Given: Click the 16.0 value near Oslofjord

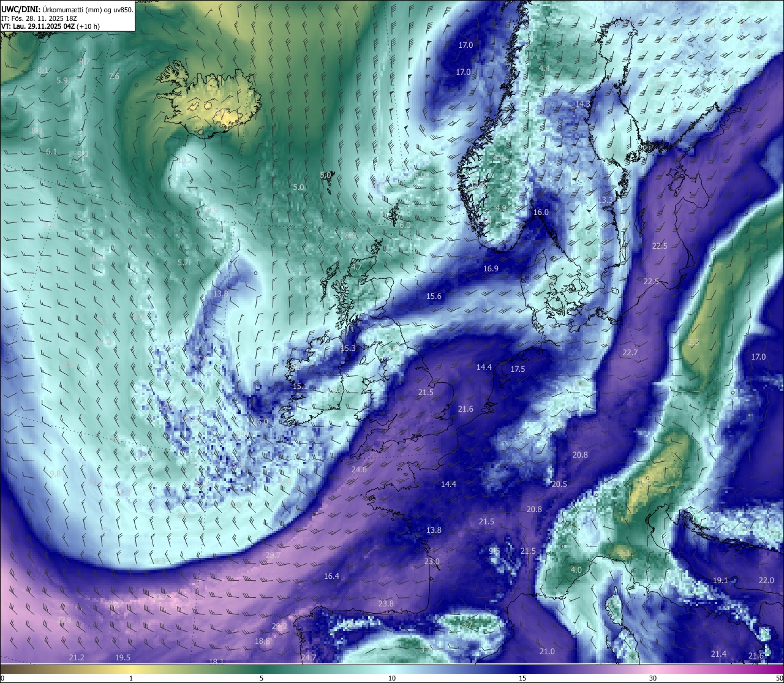Looking at the screenshot, I should click(541, 213).
